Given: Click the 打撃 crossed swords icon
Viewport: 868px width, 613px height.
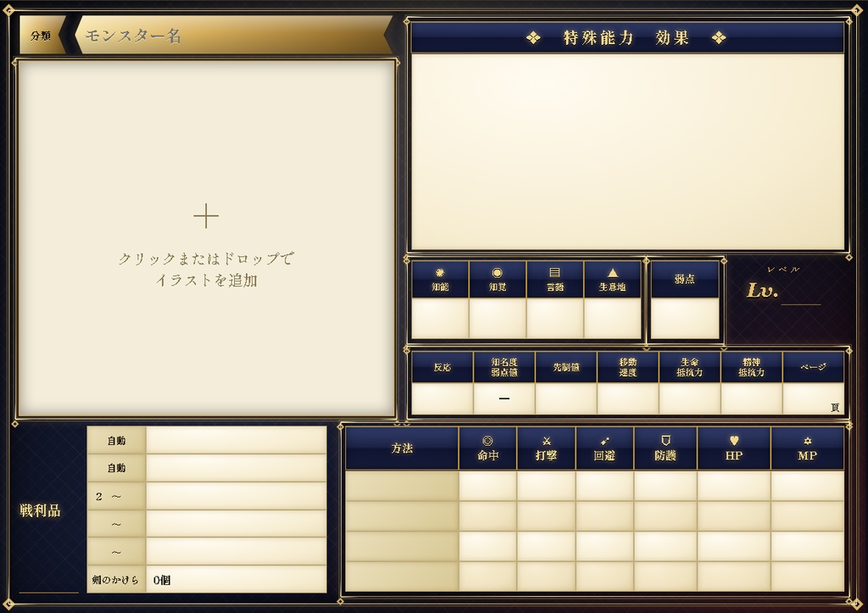Looking at the screenshot, I should tap(547, 441).
